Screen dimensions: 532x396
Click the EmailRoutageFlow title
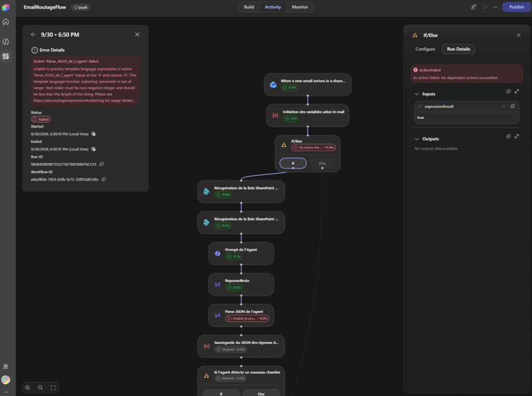tap(45, 7)
